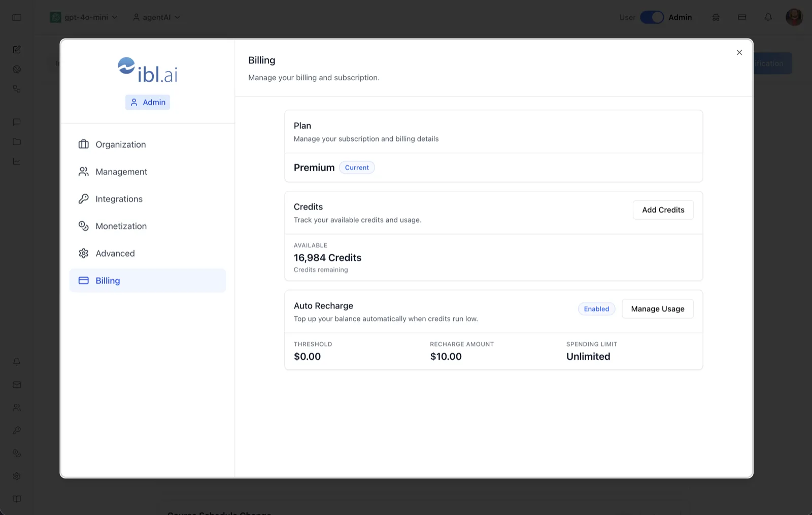Open the folder icon in left sidebar
The width and height of the screenshot is (812, 515).
click(17, 142)
